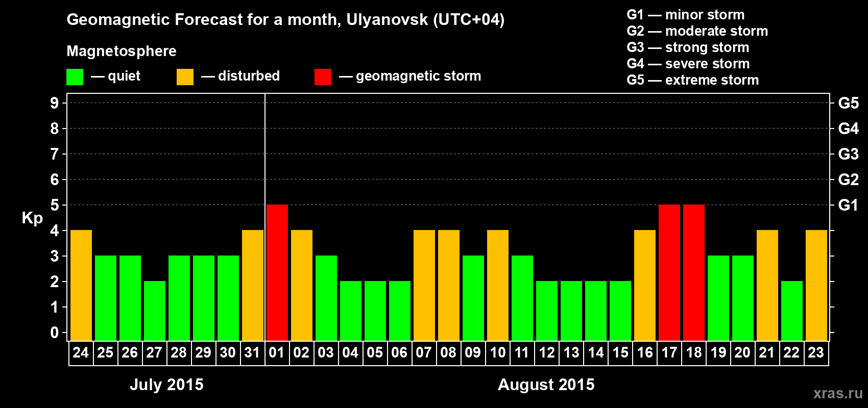The image size is (868, 408).
Task: Click the 'G4 — severe storm' legend text
Action: (688, 64)
